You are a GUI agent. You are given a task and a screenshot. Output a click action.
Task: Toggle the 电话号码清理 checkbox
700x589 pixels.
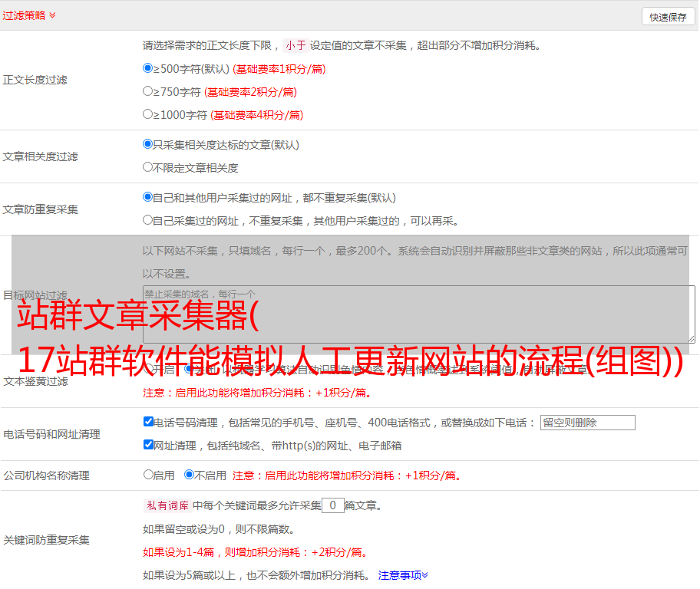[x=149, y=422]
